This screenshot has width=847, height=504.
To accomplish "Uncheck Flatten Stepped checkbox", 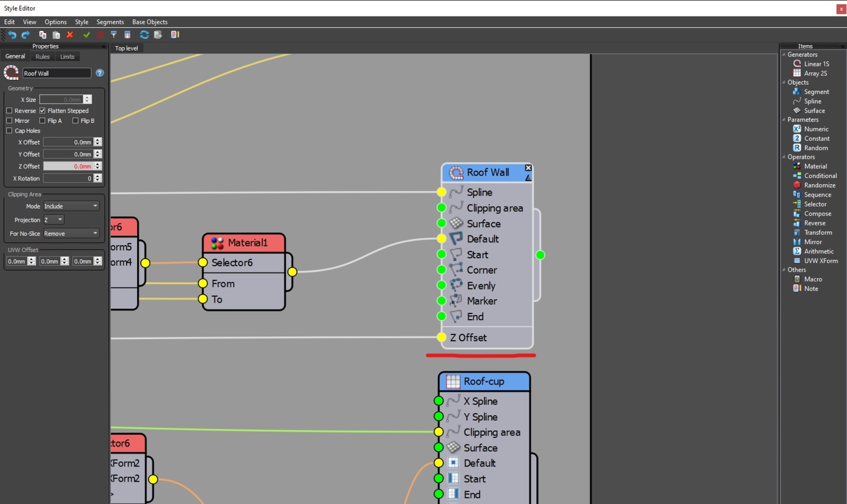I will click(x=42, y=111).
